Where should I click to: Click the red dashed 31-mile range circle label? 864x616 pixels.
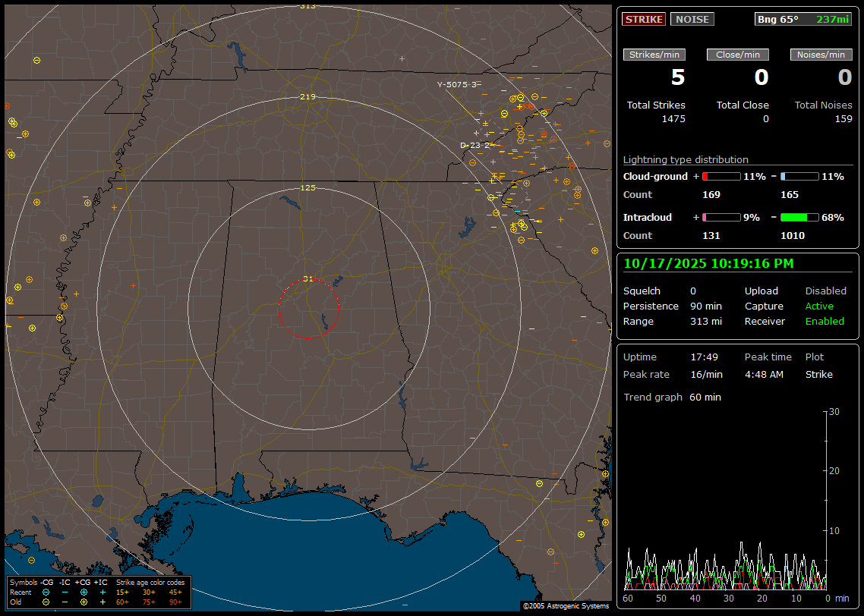[308, 278]
